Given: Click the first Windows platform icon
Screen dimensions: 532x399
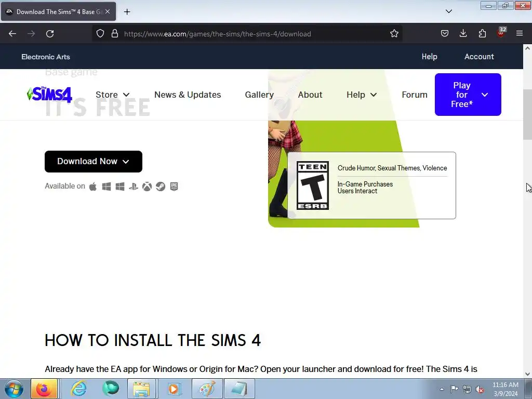Looking at the screenshot, I should click(106, 187).
